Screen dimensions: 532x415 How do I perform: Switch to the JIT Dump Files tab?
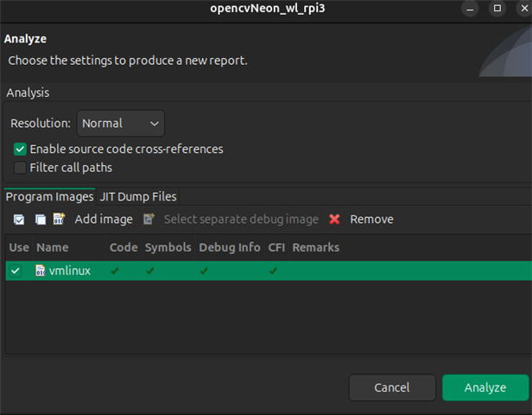coord(138,196)
